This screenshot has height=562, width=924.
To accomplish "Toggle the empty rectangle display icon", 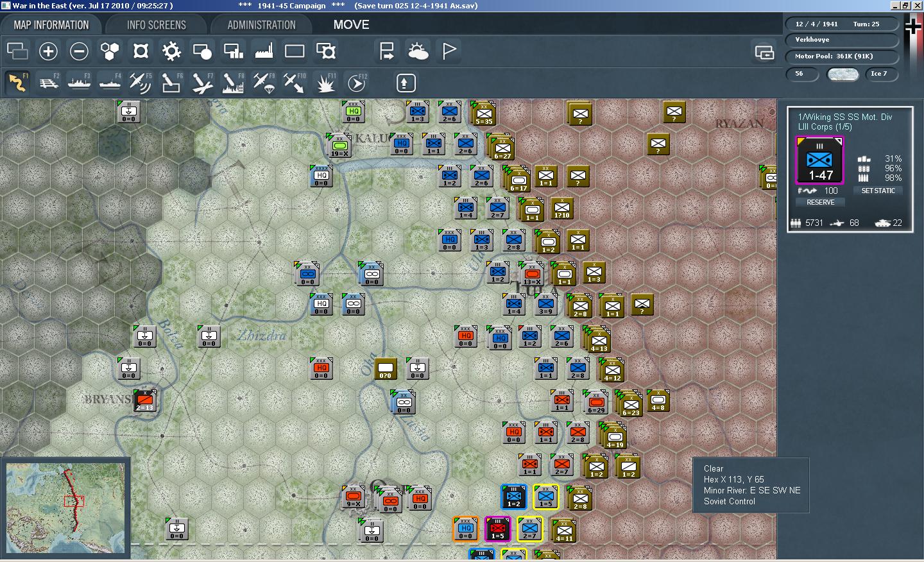I will [x=295, y=51].
